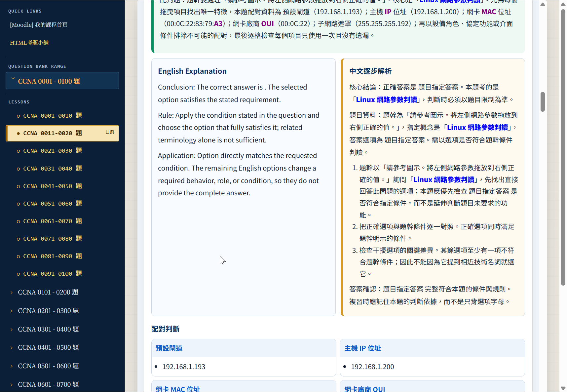
Task: Open lesson CCNA 0091-0100 題
Action: coord(53,274)
